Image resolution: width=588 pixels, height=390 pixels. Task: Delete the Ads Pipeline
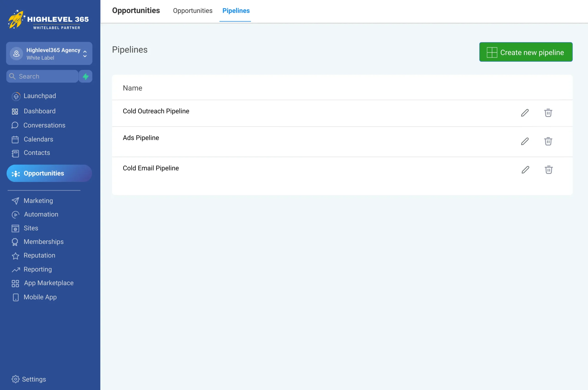point(548,141)
